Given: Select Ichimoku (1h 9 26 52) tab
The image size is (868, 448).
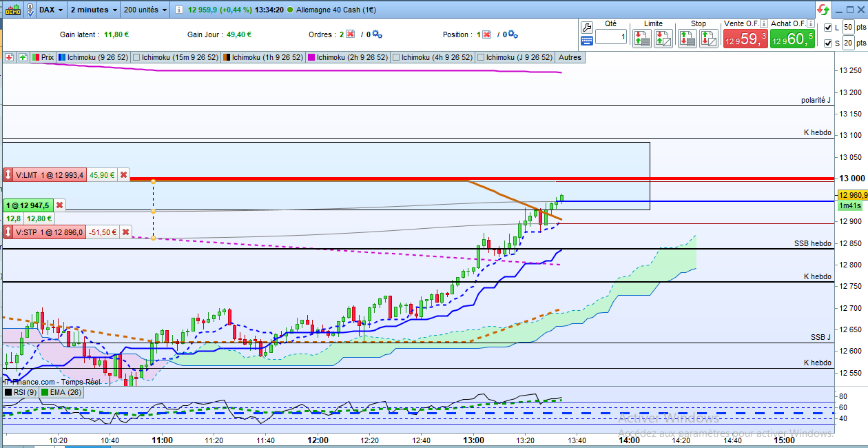Looking at the screenshot, I should [264, 57].
